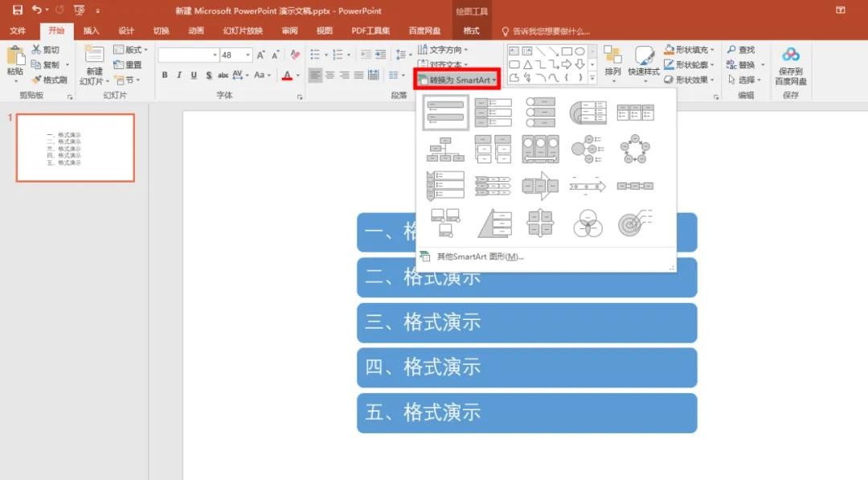The height and width of the screenshot is (480, 868).
Task: Select slide 1 thumbnail in panel
Action: pyautogui.click(x=76, y=148)
